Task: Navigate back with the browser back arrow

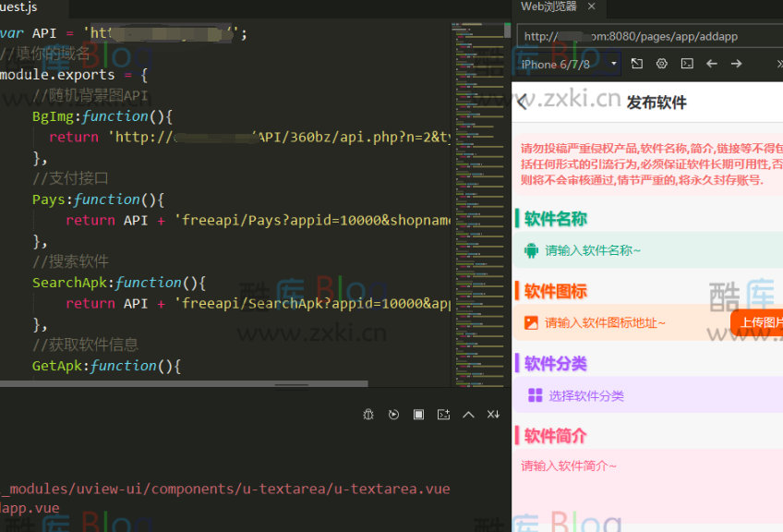Action: coord(713,63)
